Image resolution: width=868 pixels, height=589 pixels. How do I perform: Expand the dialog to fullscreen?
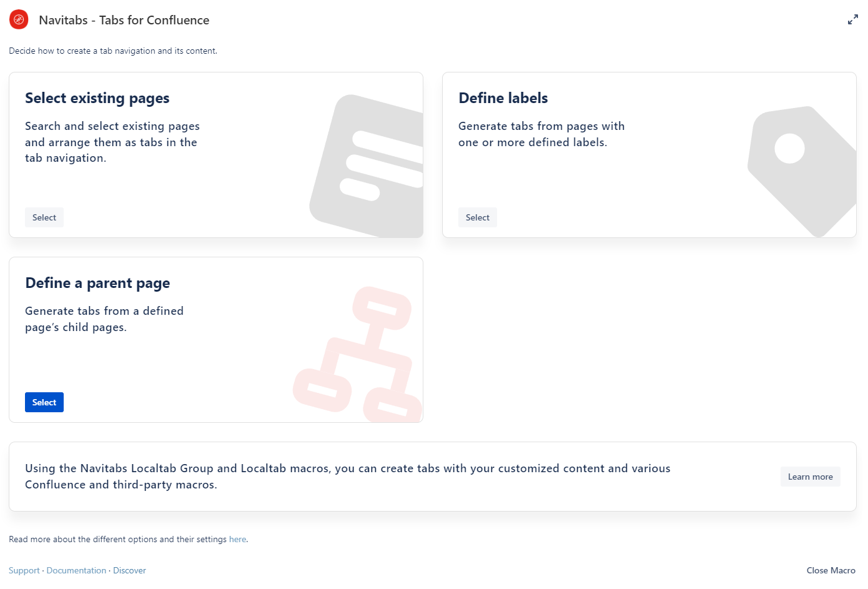[852, 20]
